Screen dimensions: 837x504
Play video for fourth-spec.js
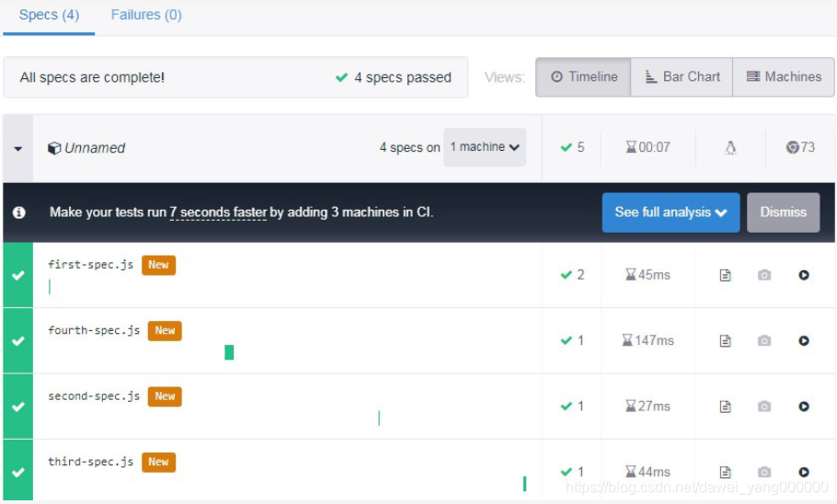(804, 340)
